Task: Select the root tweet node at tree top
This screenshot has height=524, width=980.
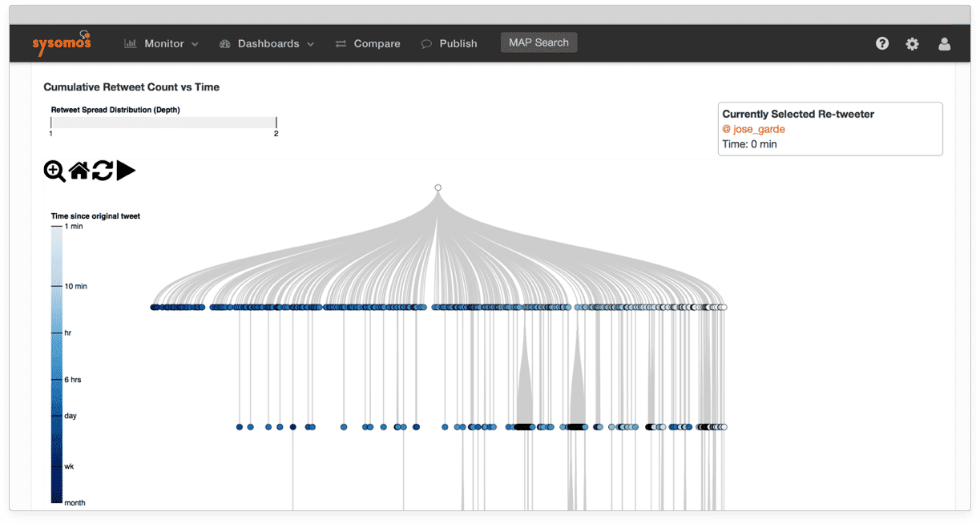Action: coord(438,187)
